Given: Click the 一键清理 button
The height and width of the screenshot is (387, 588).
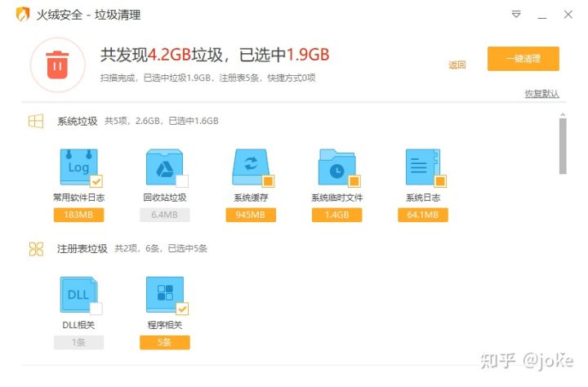Looking at the screenshot, I should (x=523, y=59).
